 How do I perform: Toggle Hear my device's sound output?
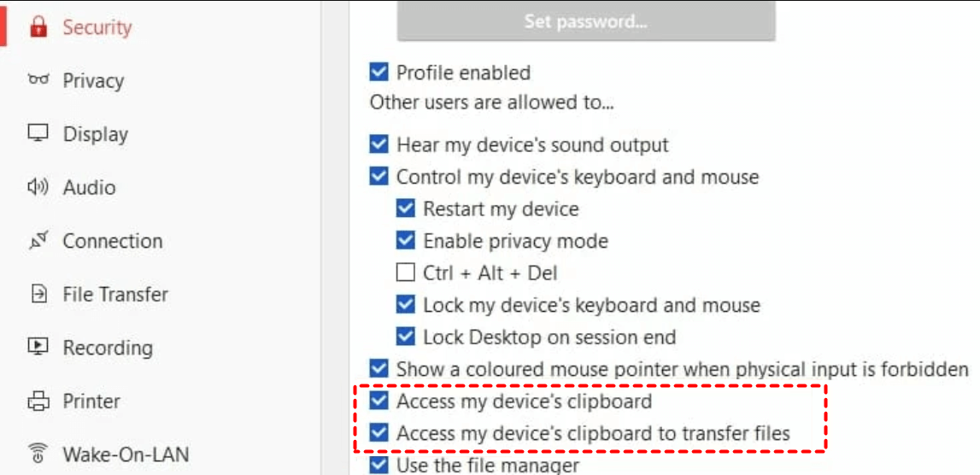tap(379, 145)
